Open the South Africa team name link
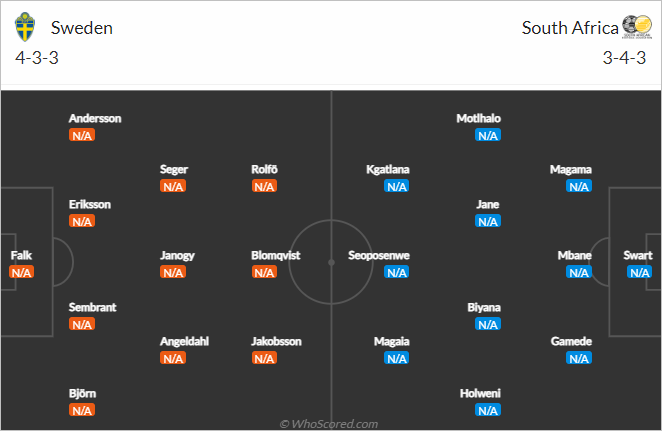Screen dimensions: 662x431 pyautogui.click(x=570, y=28)
